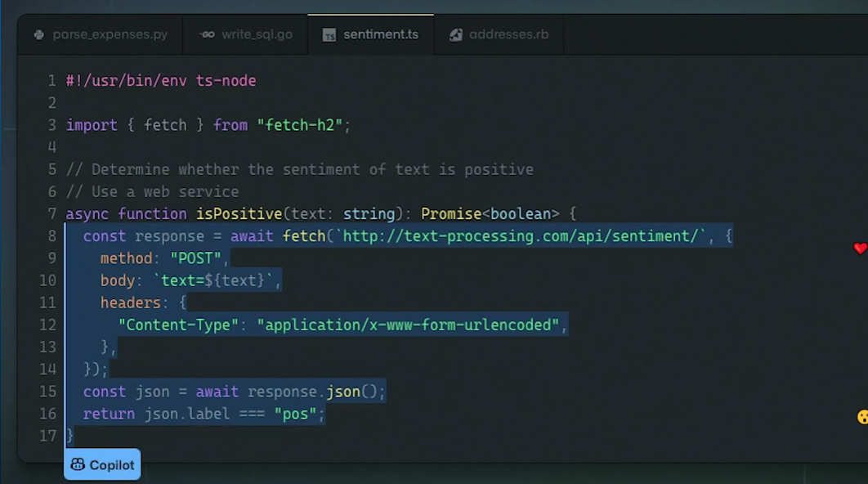Open the addresses.rb tab
The height and width of the screenshot is (484, 868).
(x=499, y=34)
